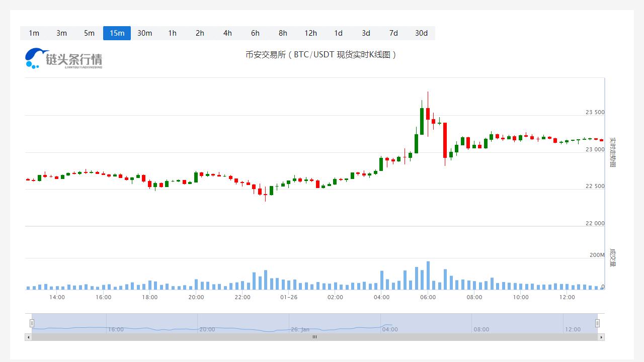Image resolution: width=644 pixels, height=362 pixels.
Task: Select the 1m interval tab
Action: pyautogui.click(x=34, y=33)
